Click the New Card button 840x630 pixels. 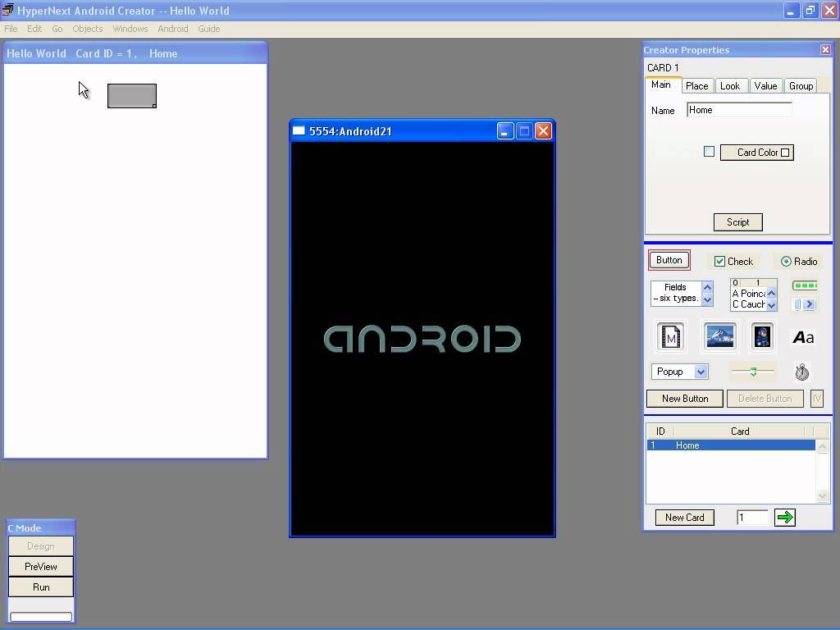tap(685, 518)
